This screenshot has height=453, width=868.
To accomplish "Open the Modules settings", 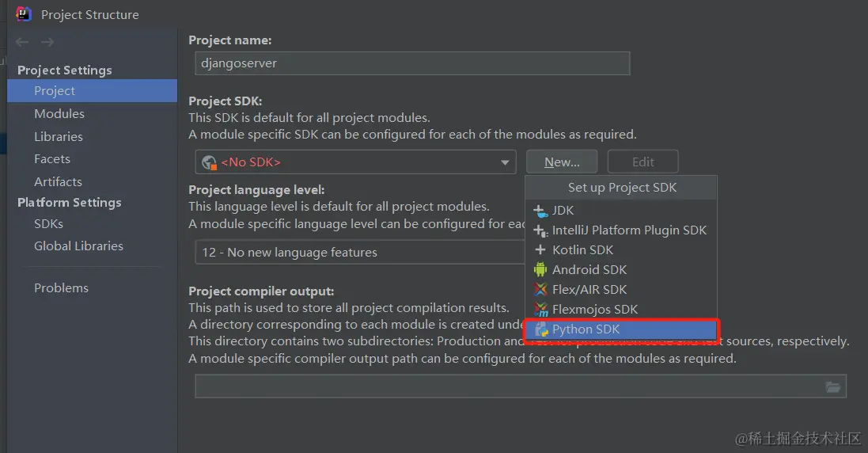I will [59, 113].
